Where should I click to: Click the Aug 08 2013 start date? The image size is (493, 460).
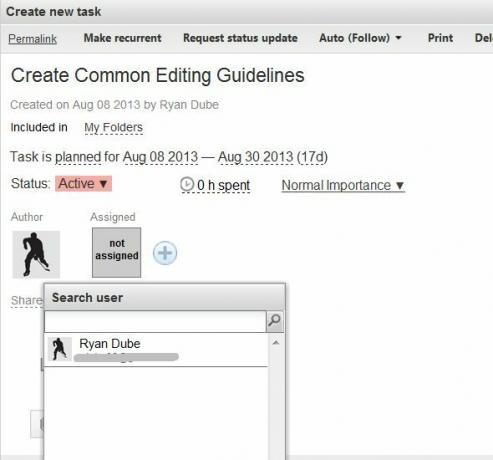160,157
